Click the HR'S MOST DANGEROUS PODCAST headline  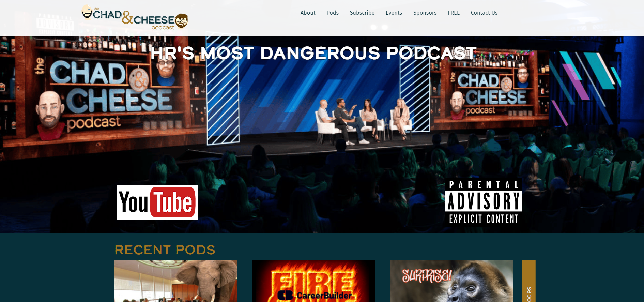click(x=313, y=53)
